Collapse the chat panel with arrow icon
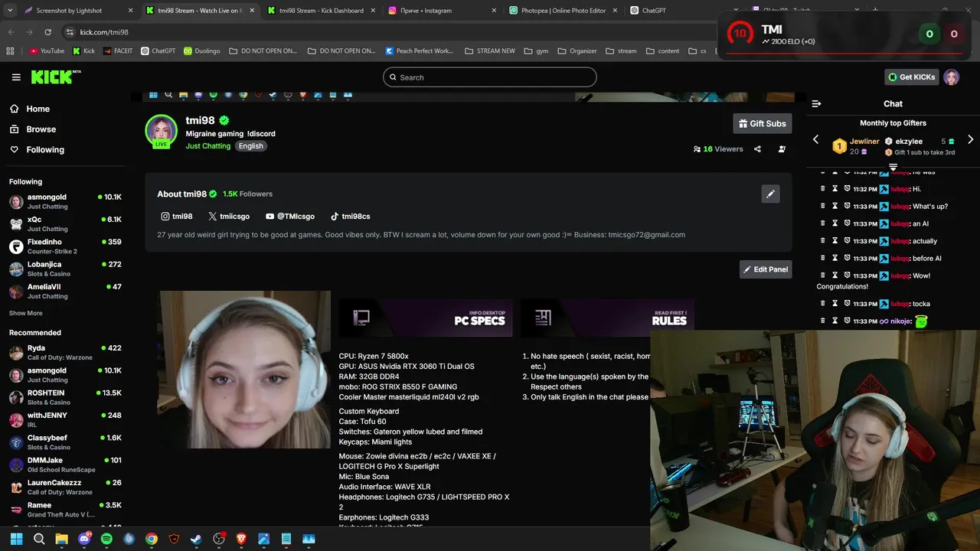Screen dimensions: 980x551 [x=816, y=103]
